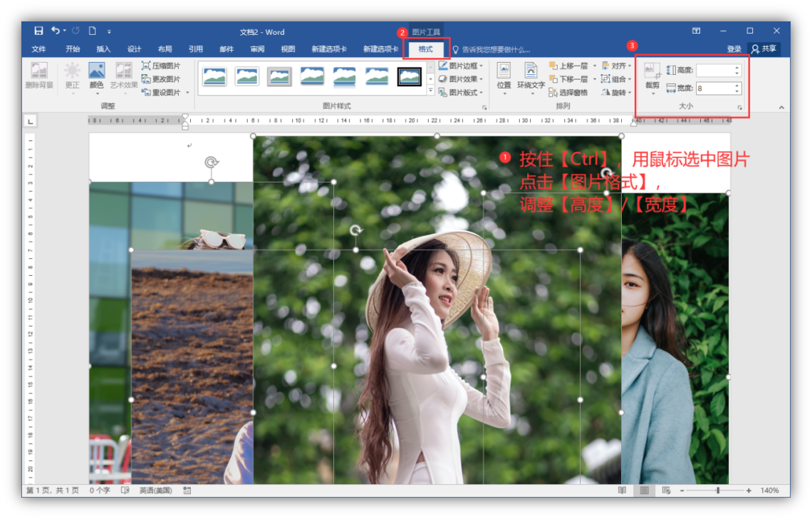Select the black double-frame picture style
This screenshot has height=519, width=812.
click(x=409, y=76)
